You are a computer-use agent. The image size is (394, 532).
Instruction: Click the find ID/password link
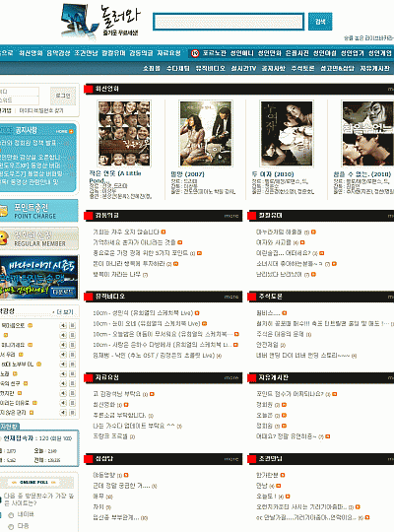[x=41, y=110]
